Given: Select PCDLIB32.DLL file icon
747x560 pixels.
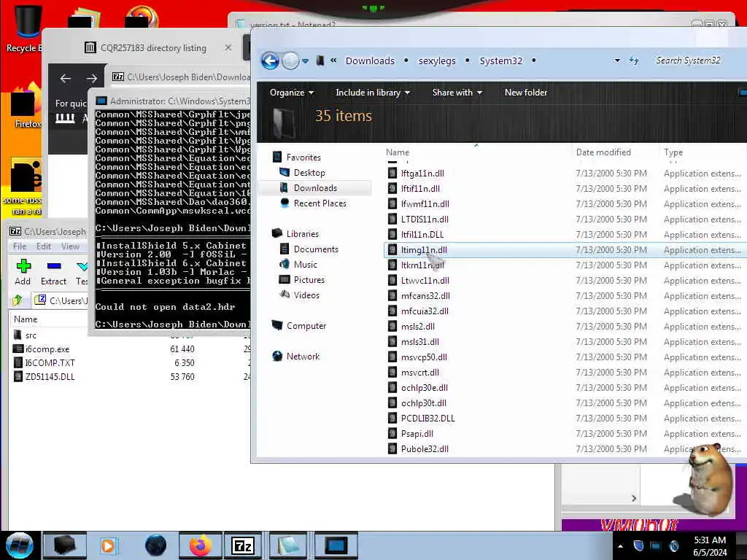Looking at the screenshot, I should (x=392, y=418).
